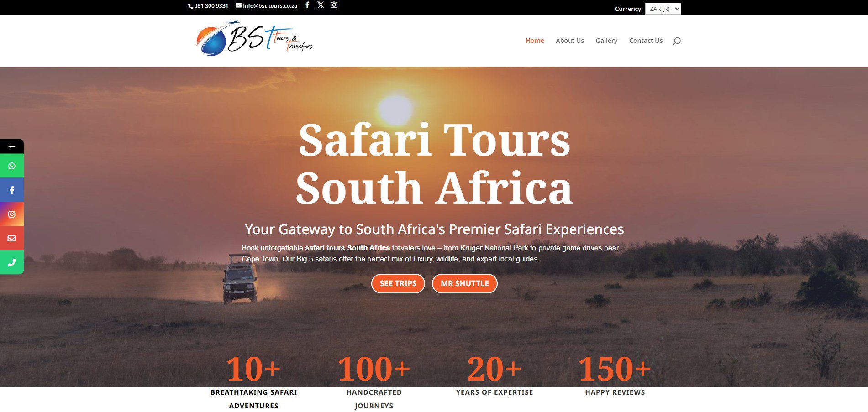
Task: Click the email envelope in floating sidebar
Action: (x=12, y=239)
